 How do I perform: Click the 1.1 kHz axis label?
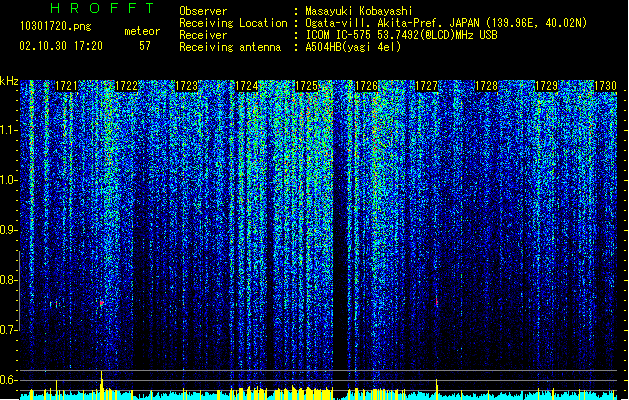(9, 130)
